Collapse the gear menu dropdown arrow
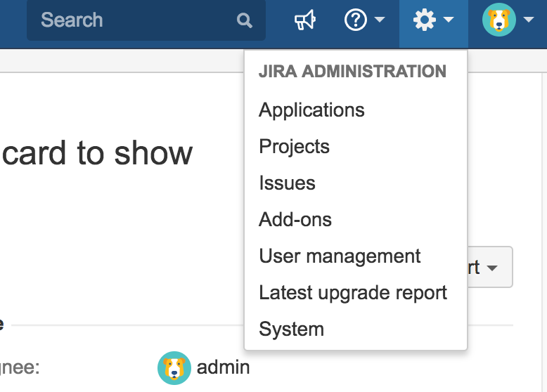The height and width of the screenshot is (392, 547). pyautogui.click(x=449, y=20)
